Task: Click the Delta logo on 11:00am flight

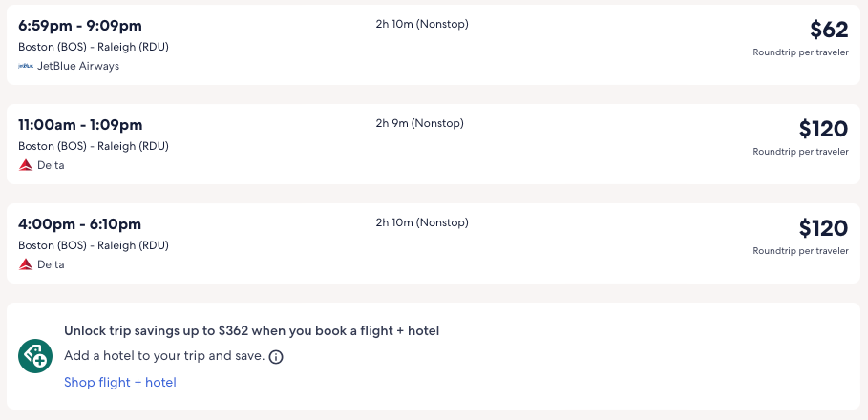Action: pos(26,165)
